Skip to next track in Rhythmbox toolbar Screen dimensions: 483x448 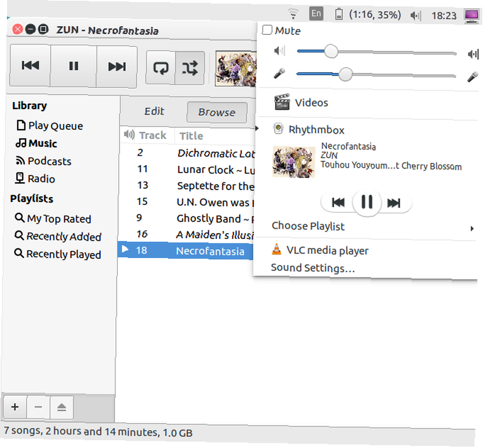tap(117, 67)
